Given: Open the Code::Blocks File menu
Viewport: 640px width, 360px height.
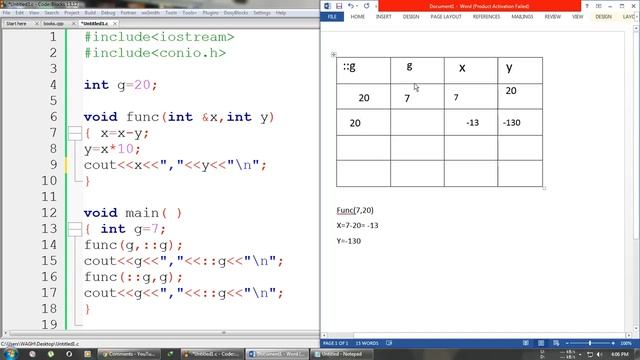Looking at the screenshot, I should coord(7,13).
